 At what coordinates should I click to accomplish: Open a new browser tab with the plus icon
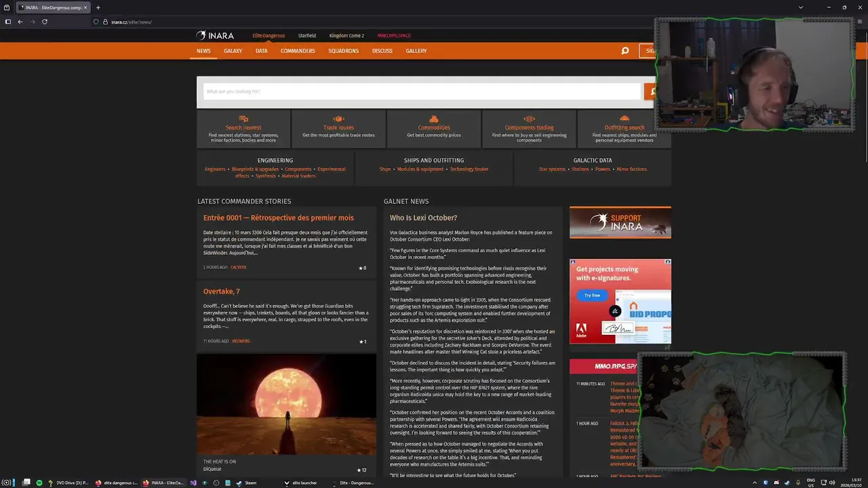98,7
